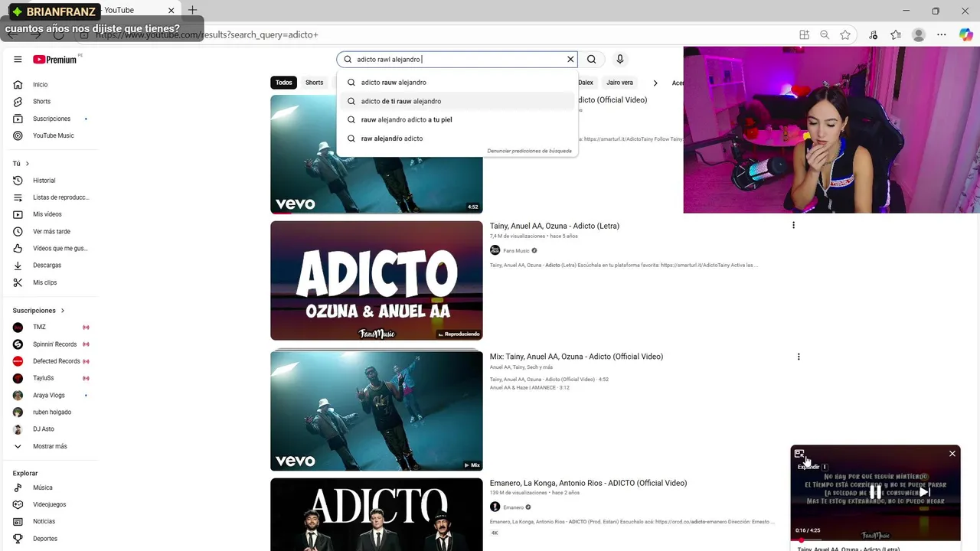980x551 pixels.
Task: Open Historial
Action: (49, 181)
